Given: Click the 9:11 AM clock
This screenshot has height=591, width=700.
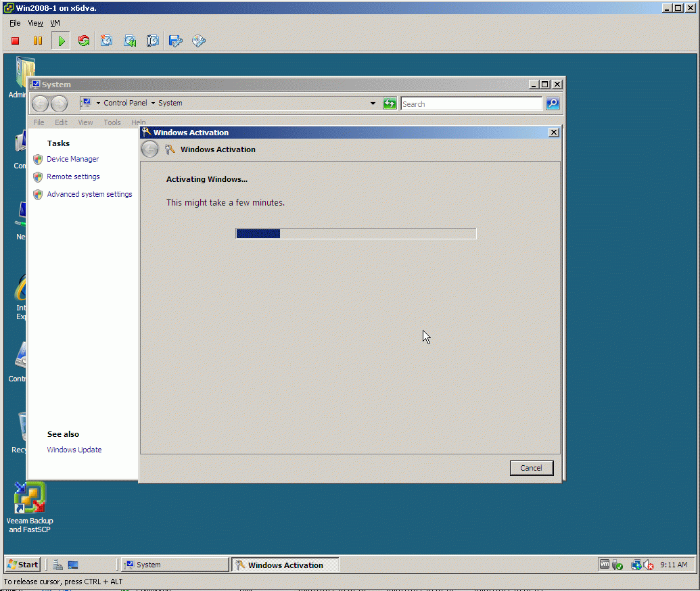Looking at the screenshot, I should [674, 565].
